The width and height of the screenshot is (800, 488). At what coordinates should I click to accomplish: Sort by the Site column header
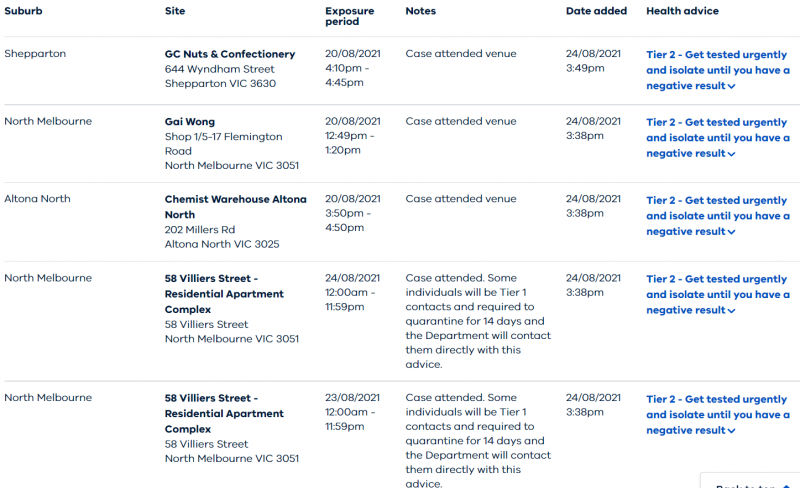coord(175,11)
